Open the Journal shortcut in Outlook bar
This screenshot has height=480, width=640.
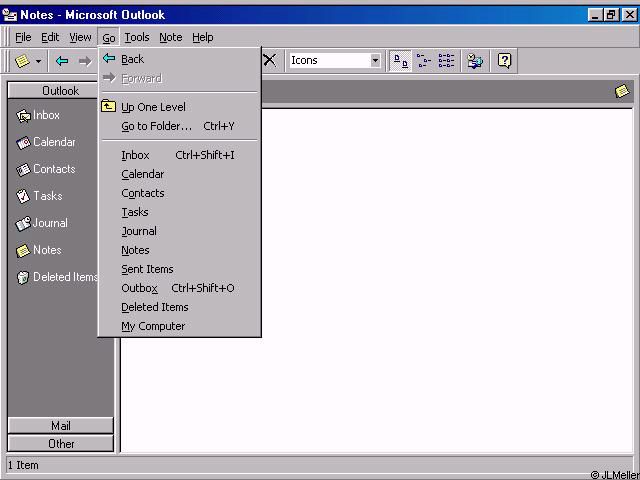[42, 223]
